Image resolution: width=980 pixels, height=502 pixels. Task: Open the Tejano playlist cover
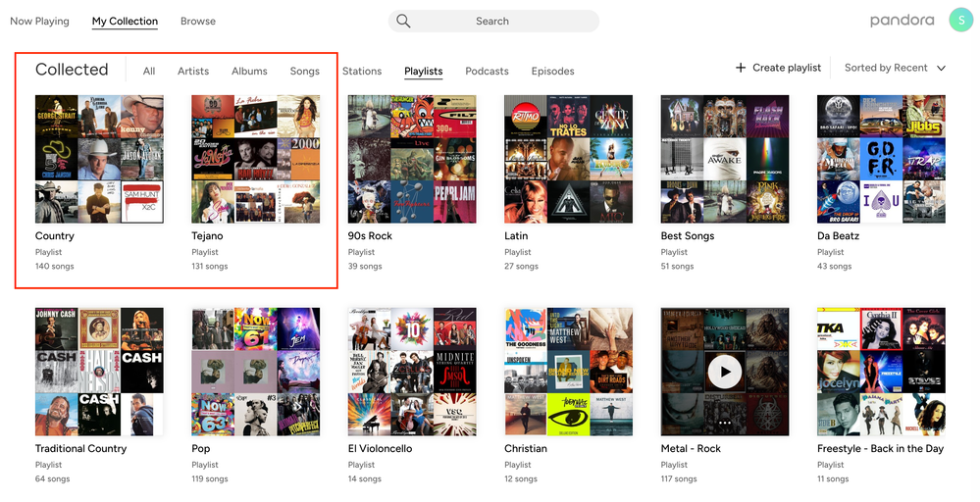pos(256,159)
